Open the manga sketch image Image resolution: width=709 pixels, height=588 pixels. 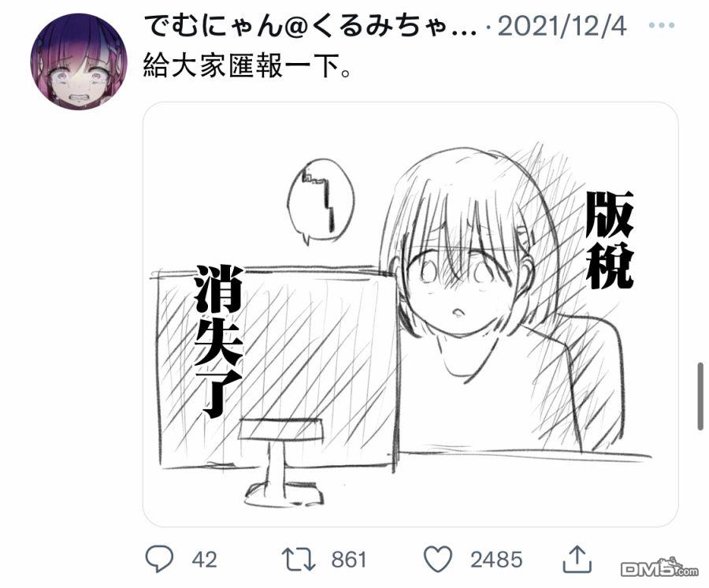[x=410, y=314]
